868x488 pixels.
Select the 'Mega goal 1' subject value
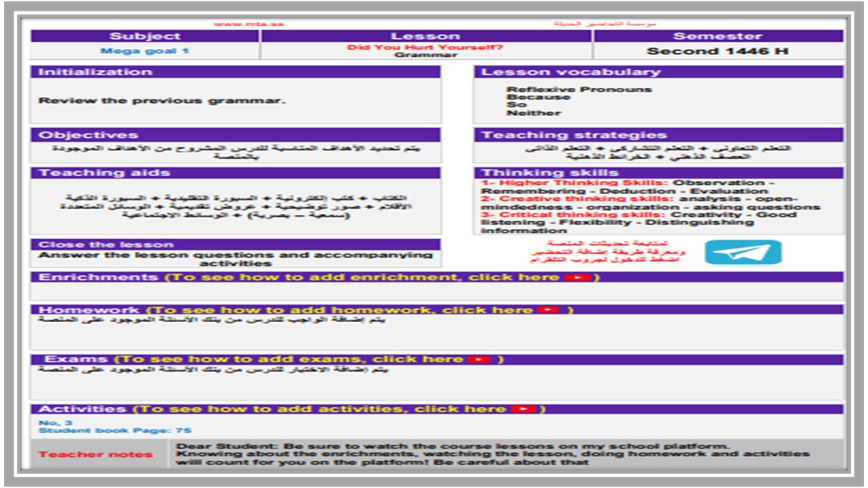coord(145,51)
